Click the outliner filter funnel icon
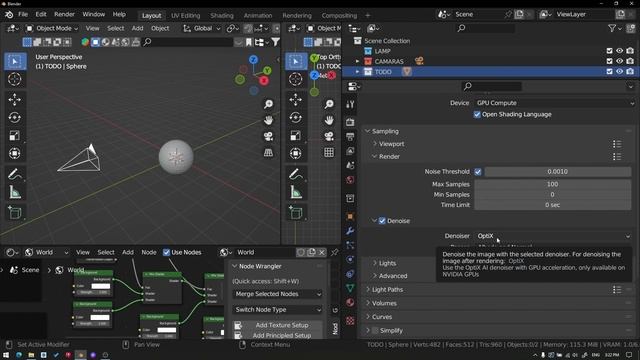 pos(611,28)
